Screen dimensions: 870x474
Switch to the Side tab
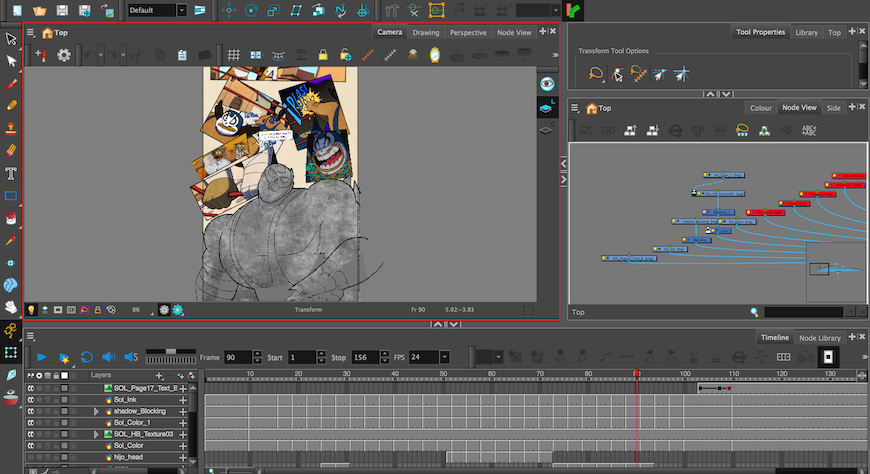[833, 108]
